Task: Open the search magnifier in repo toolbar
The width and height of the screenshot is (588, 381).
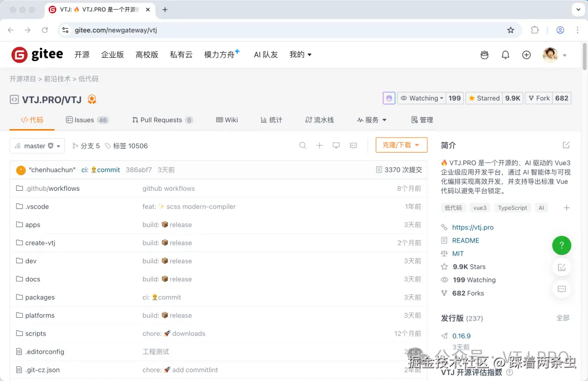Action: click(x=303, y=146)
